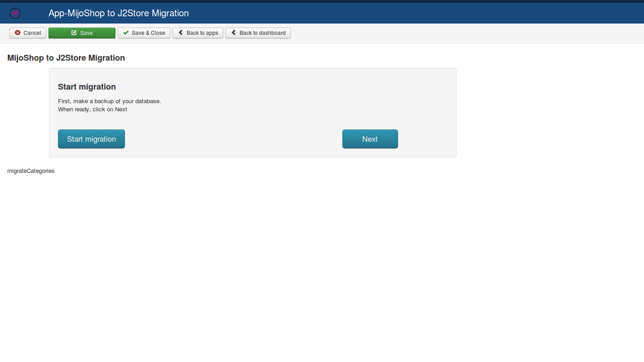Click the Cancel toolbar button
Viewport: 644px width, 362px height.
[28, 33]
